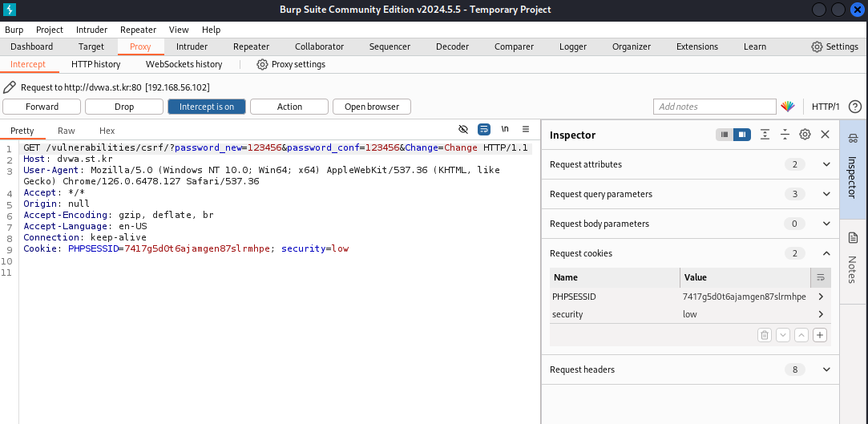Click the Inspector collapse all sections icon
This screenshot has height=424, width=868.
[785, 135]
